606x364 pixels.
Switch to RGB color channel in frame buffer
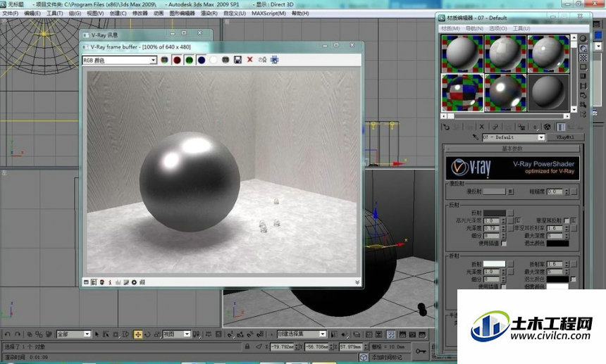[165, 60]
